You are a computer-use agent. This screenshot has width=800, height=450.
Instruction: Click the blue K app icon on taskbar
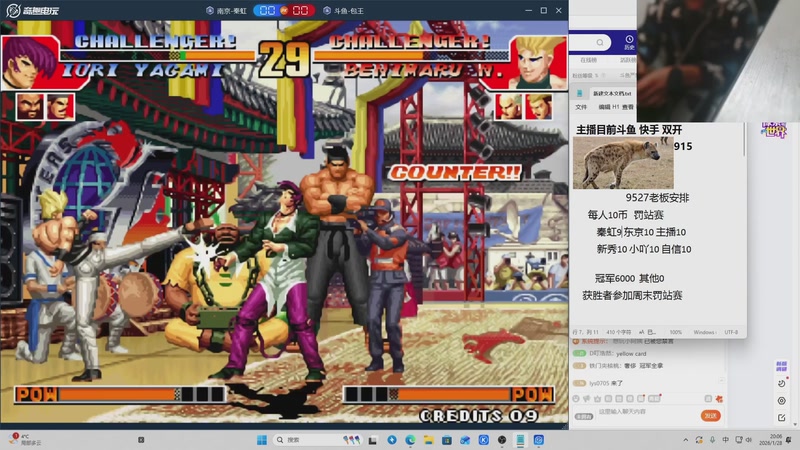483,440
